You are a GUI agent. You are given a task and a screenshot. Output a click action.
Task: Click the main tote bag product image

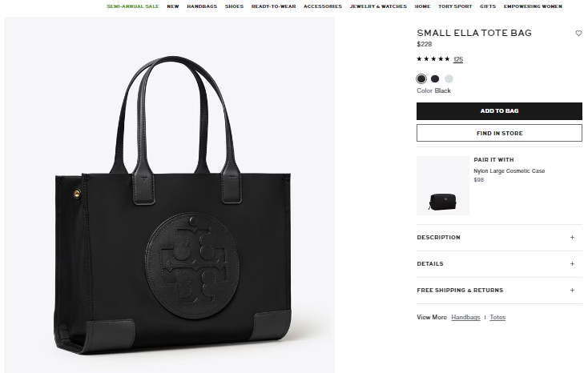(x=170, y=195)
